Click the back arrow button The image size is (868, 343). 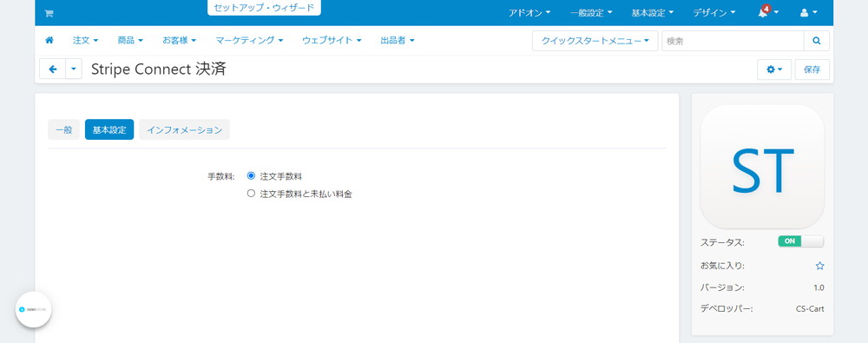coord(53,69)
